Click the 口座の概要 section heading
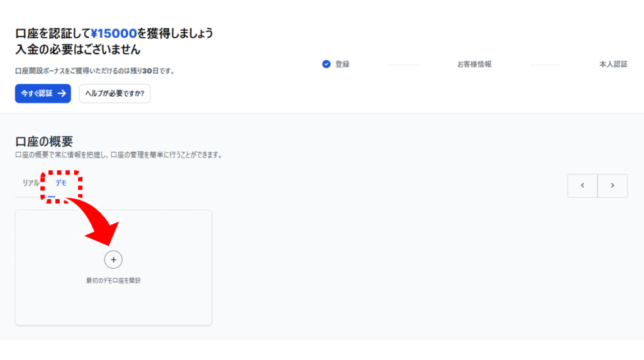 (44, 141)
